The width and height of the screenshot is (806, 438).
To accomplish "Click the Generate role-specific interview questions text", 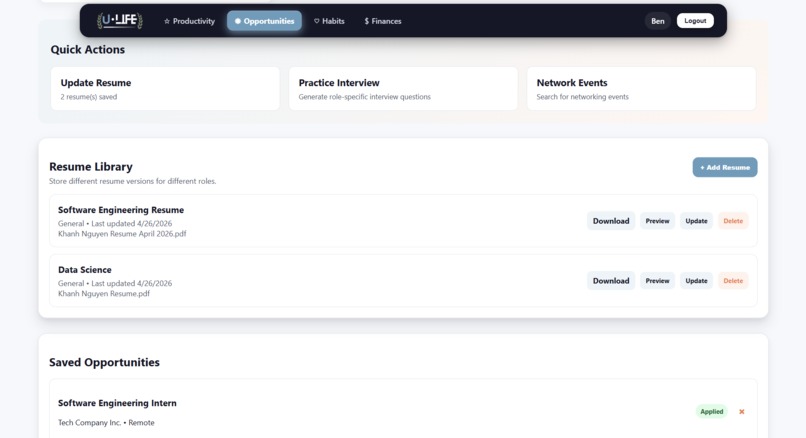I will (x=364, y=97).
